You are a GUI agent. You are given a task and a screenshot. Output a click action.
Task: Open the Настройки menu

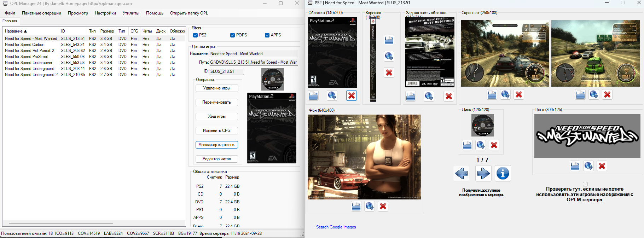coord(105,13)
